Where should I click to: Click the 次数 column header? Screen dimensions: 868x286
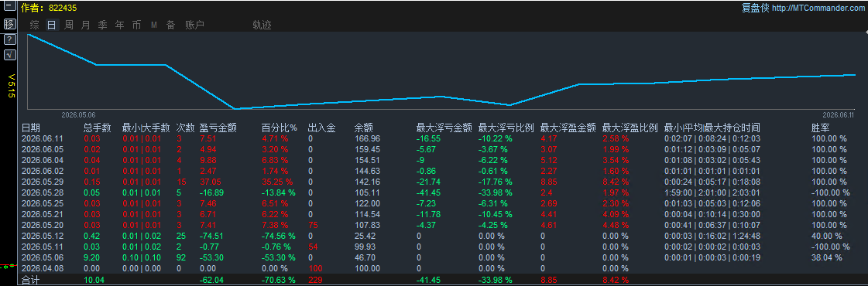185,128
